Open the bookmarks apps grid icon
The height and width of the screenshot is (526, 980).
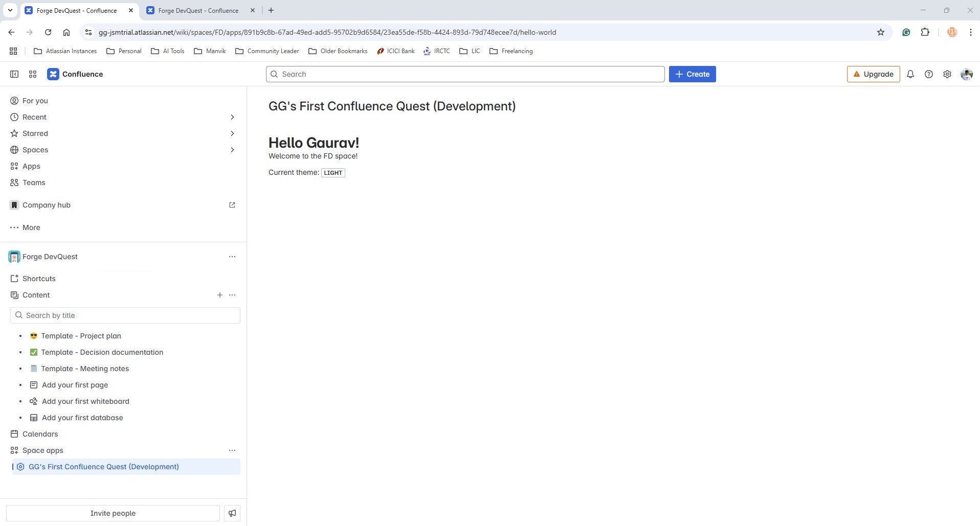(13, 51)
